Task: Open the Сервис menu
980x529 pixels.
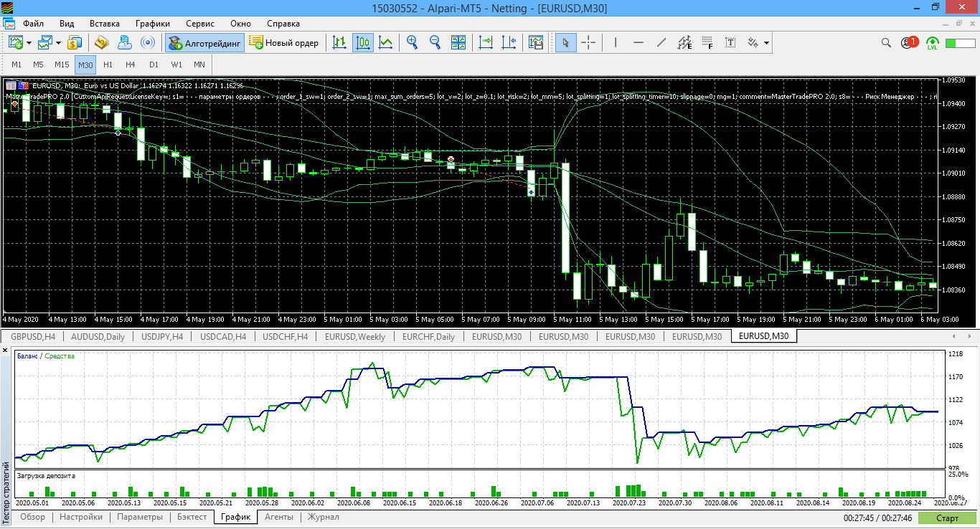Action: 199,23
